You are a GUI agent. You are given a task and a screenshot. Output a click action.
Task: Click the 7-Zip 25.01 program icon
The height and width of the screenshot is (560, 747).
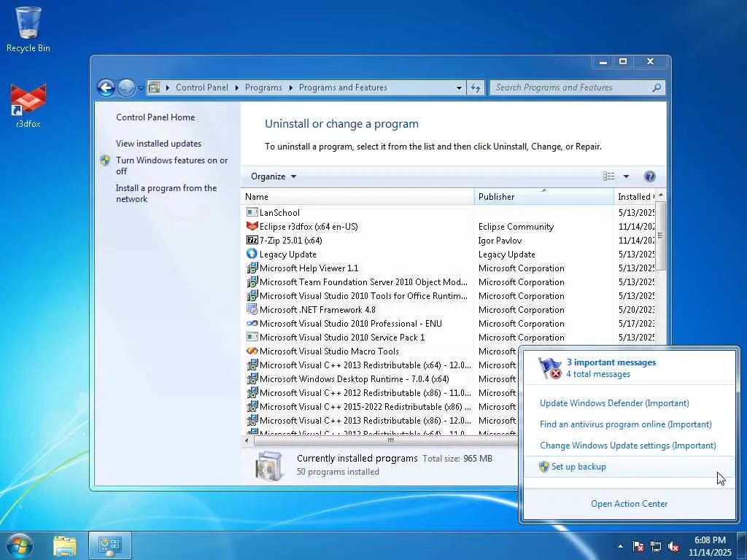252,240
